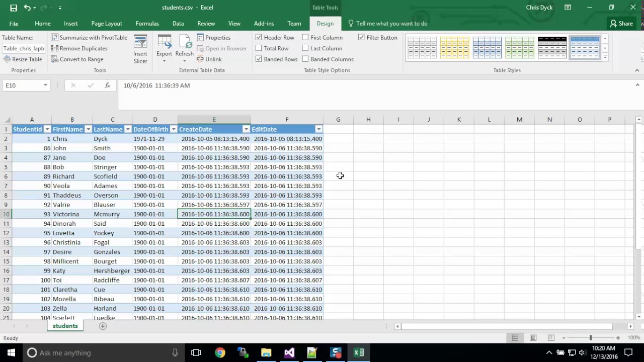Enable the Total Row checkbox
Screen dimensions: 644x362
point(259,48)
